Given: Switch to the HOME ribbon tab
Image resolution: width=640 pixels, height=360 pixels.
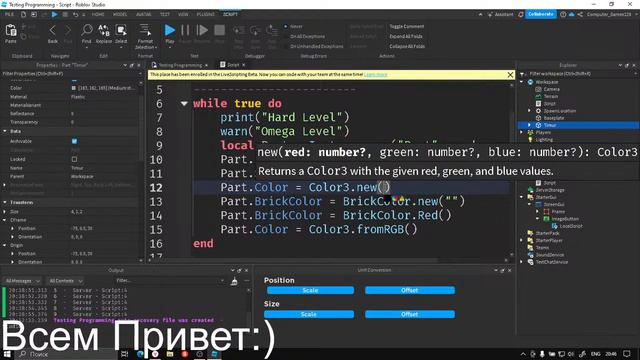Looking at the screenshot, I should 98,14.
